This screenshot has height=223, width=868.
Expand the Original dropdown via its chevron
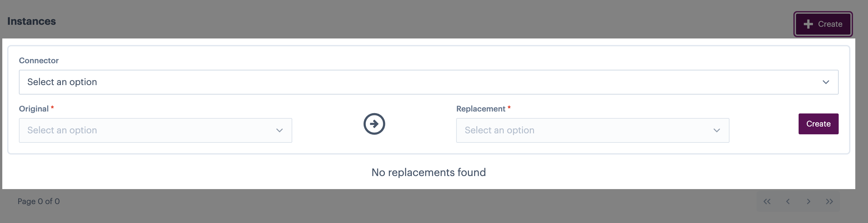[x=279, y=130]
